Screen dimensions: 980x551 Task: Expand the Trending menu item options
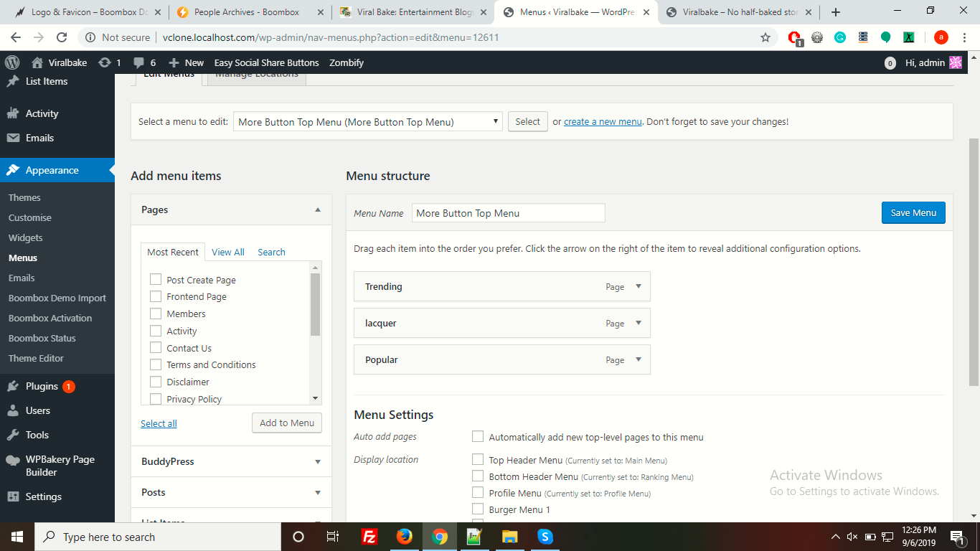click(639, 286)
